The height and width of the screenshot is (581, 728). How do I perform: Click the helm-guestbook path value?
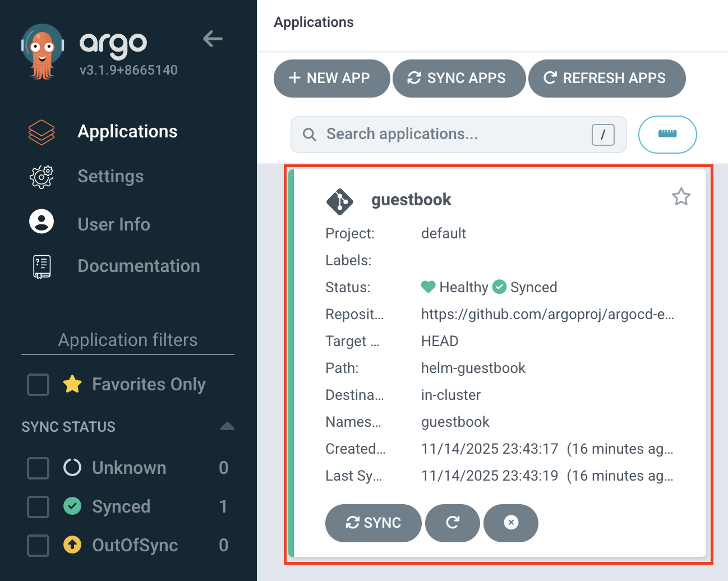(473, 368)
